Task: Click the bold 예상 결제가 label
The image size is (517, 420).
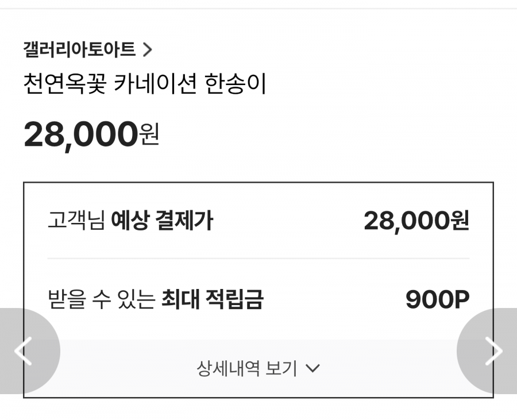Action: (x=162, y=221)
